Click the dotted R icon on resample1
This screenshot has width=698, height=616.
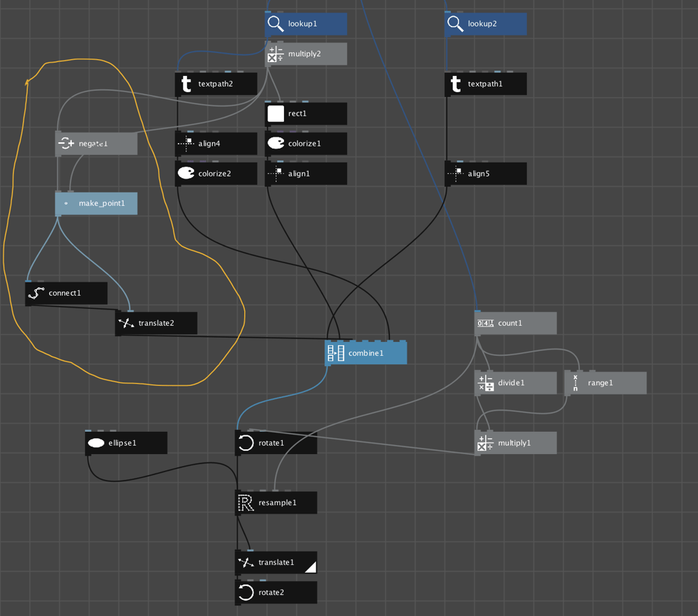pyautogui.click(x=246, y=502)
